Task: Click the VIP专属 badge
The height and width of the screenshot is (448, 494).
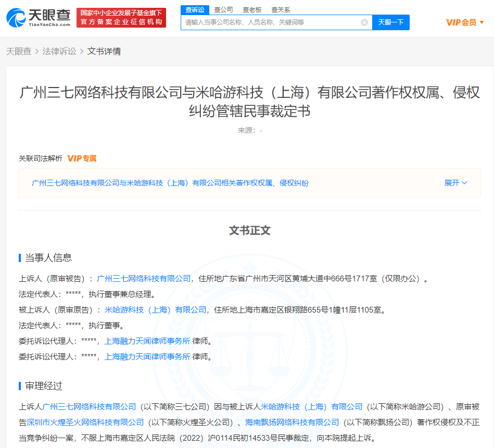Action: click(82, 158)
